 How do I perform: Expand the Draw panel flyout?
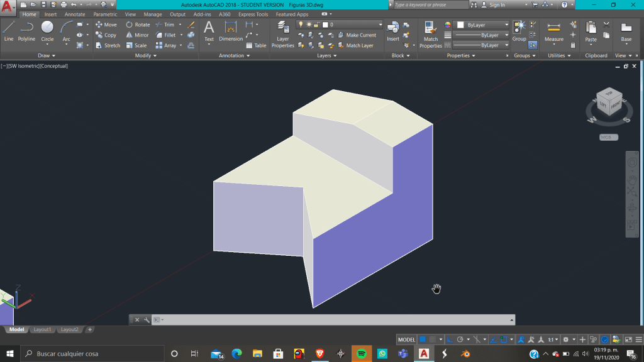pos(47,55)
